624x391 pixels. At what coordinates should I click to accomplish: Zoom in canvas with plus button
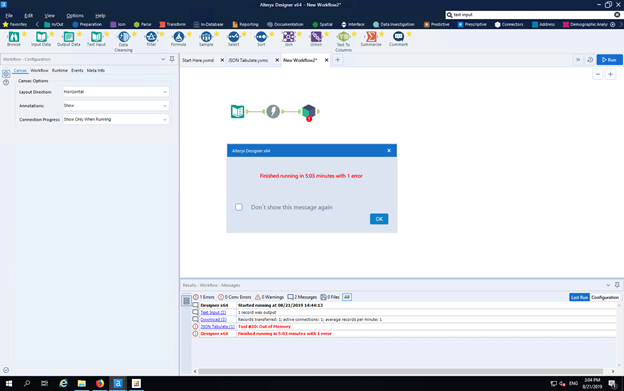pyautogui.click(x=610, y=74)
